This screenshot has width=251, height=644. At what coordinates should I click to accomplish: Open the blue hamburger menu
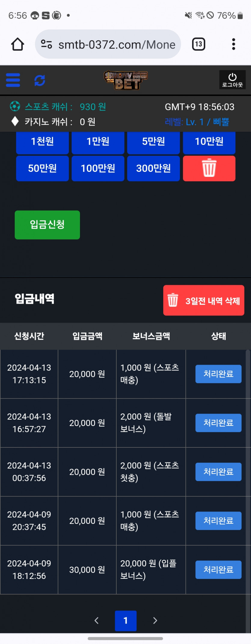(13, 80)
